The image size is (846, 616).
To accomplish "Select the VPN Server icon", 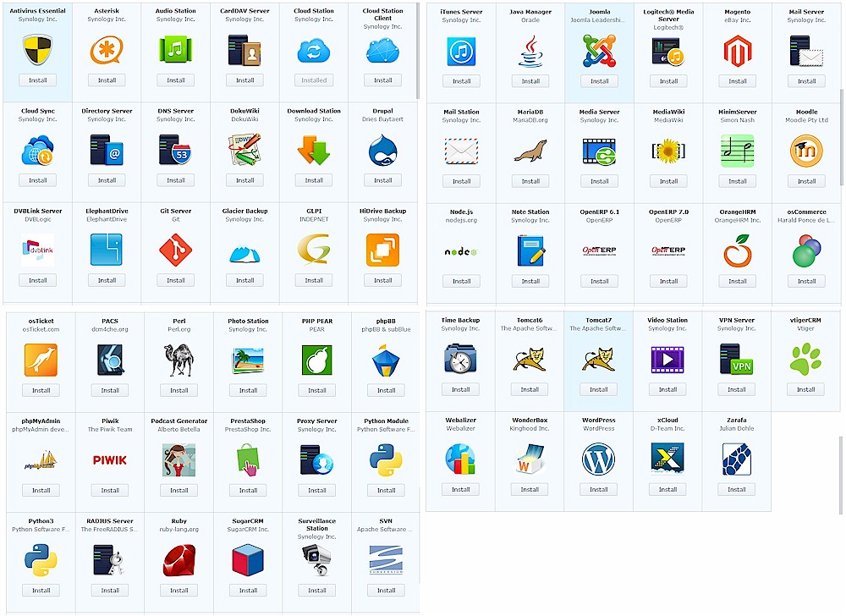I will pos(737,360).
